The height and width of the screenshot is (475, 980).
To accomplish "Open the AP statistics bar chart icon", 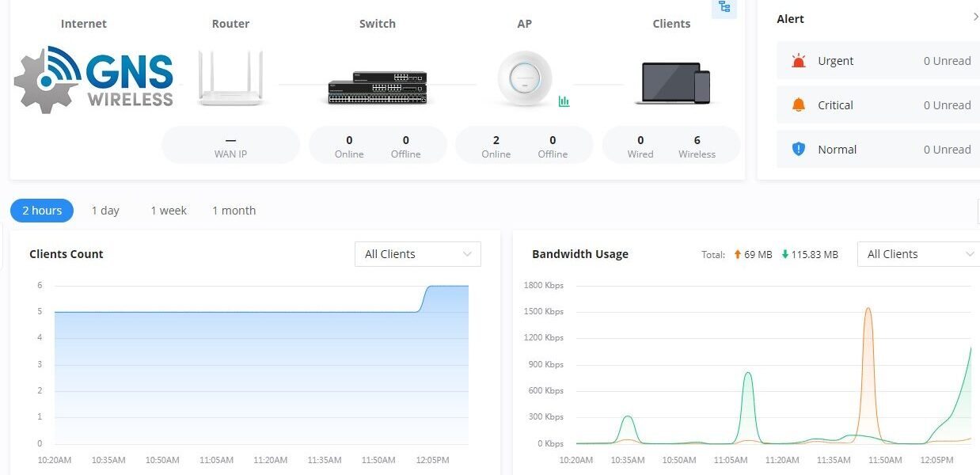I will 564,101.
